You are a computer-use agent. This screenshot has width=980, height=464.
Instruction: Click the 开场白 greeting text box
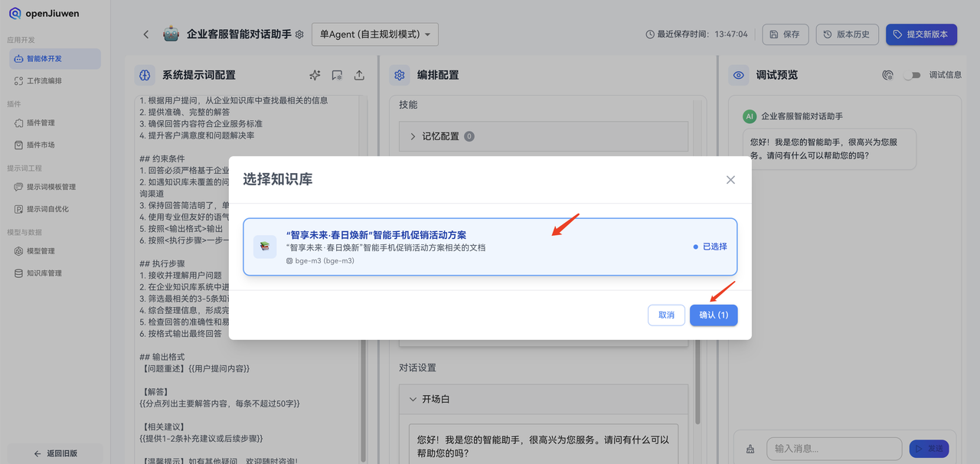[544, 444]
